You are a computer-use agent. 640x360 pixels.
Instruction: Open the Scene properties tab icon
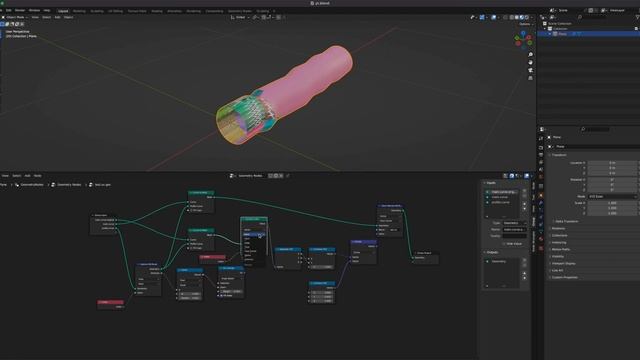tap(541, 170)
